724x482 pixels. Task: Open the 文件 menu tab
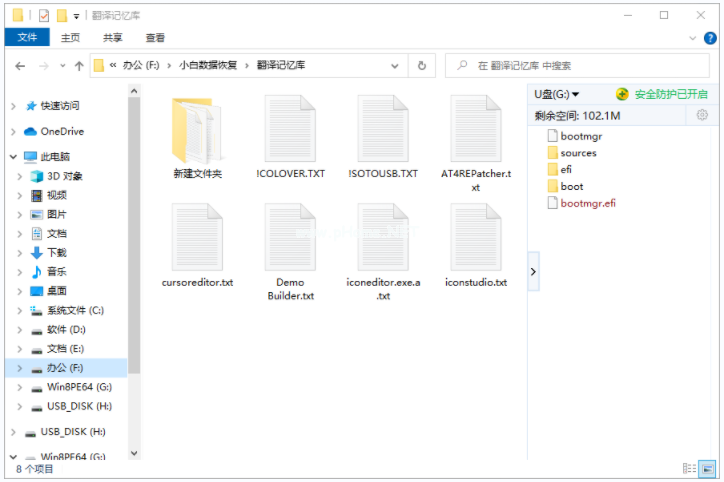27,38
